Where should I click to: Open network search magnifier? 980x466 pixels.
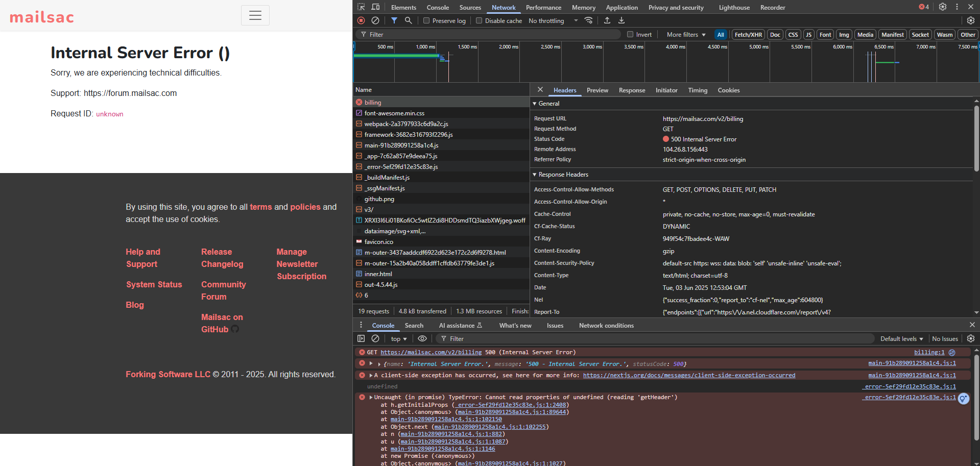[409, 20]
